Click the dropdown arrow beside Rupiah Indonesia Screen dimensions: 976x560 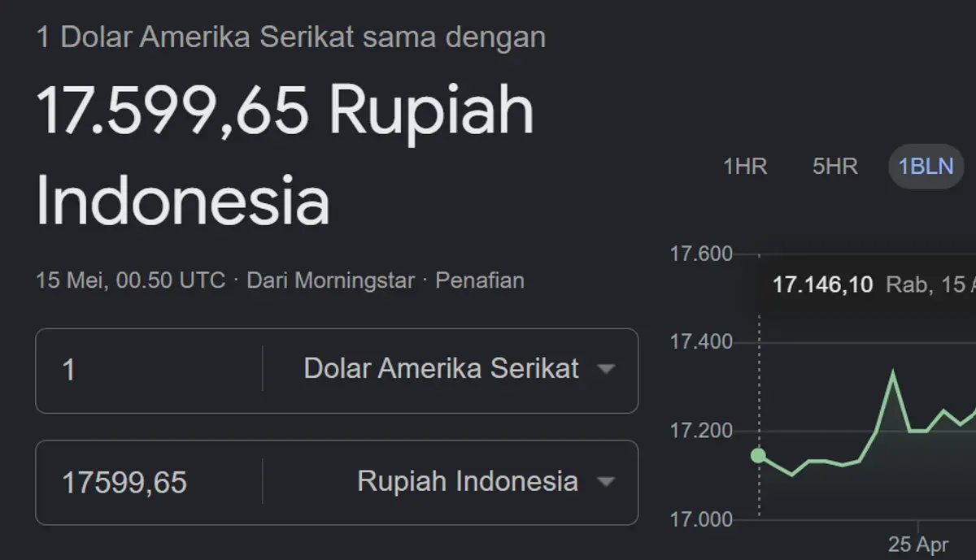point(605,482)
